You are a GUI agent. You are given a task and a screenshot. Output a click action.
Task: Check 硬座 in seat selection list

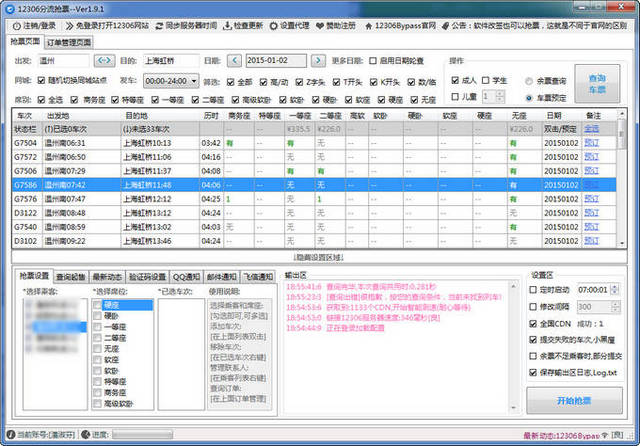click(x=97, y=305)
